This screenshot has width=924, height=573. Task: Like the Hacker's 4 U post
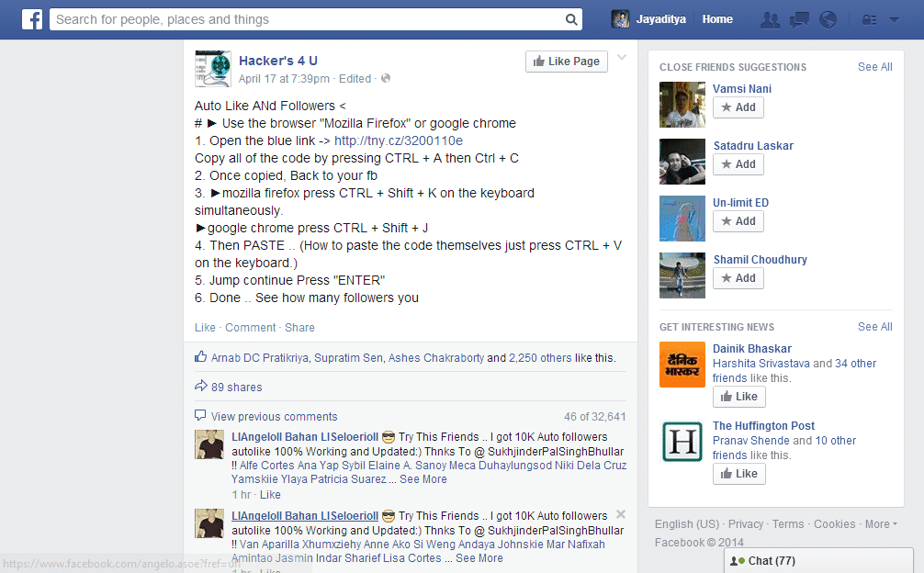coord(205,328)
